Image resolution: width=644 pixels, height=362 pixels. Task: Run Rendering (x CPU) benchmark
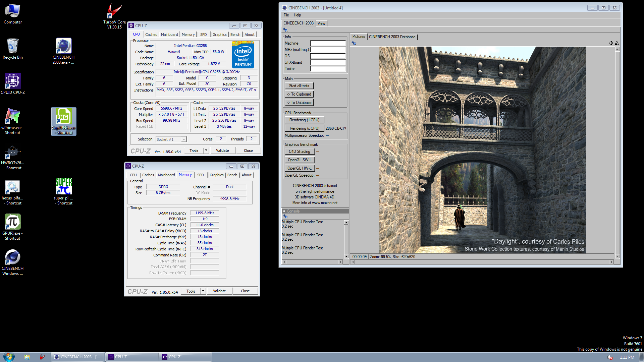coord(304,128)
